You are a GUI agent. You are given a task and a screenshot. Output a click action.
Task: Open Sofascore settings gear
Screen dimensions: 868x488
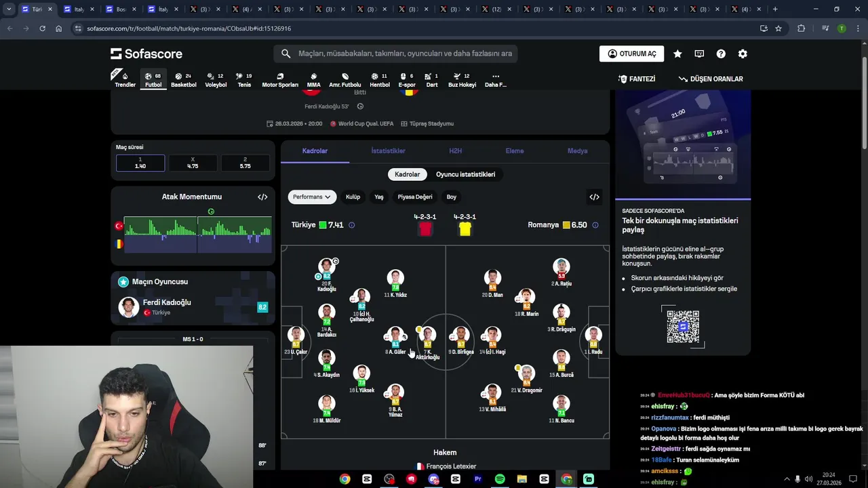point(743,54)
